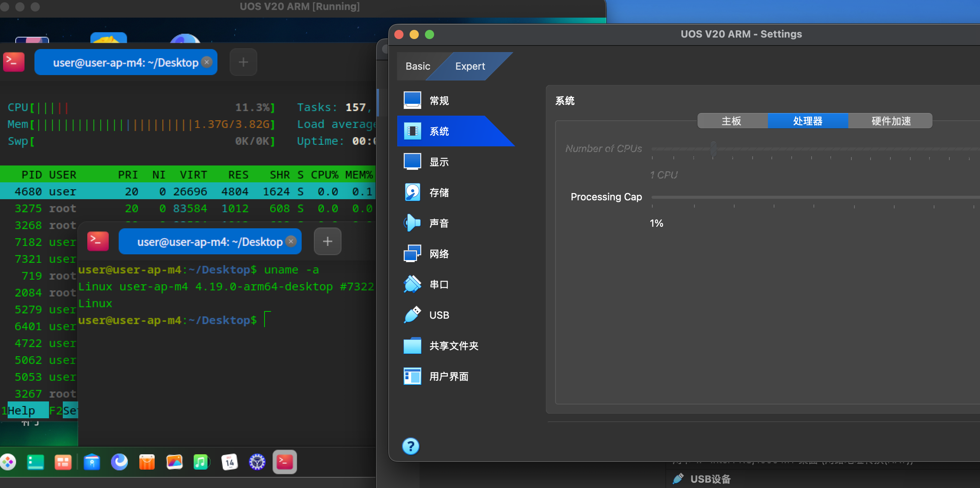980x488 pixels.
Task: Click the blue help question mark icon
Action: (x=411, y=446)
